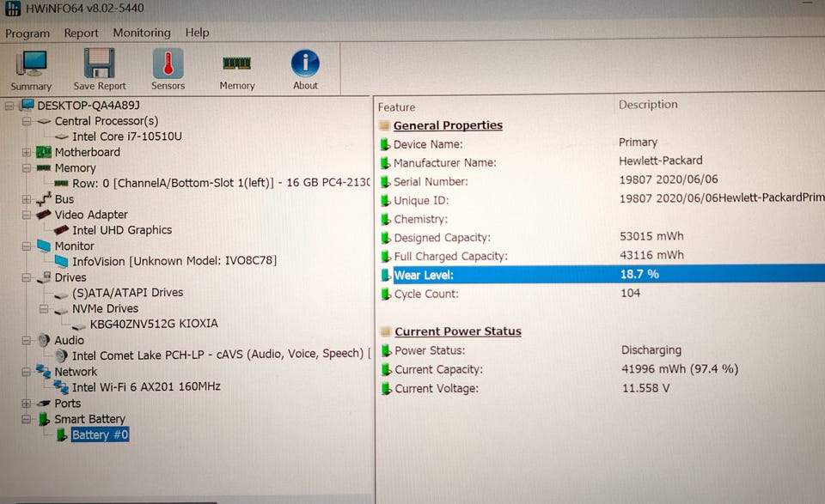Click the General Properties heading
Viewport: 825px width, 504px height.
click(448, 125)
